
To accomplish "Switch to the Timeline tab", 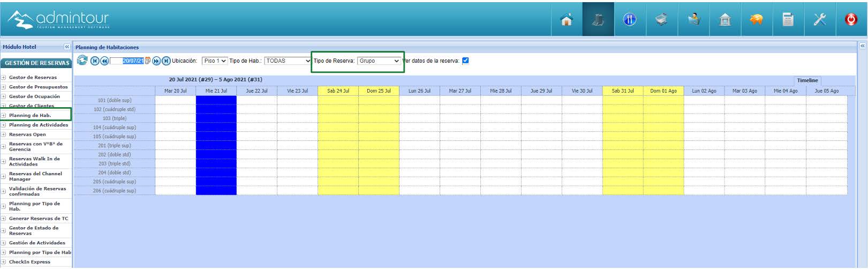I will (807, 80).
